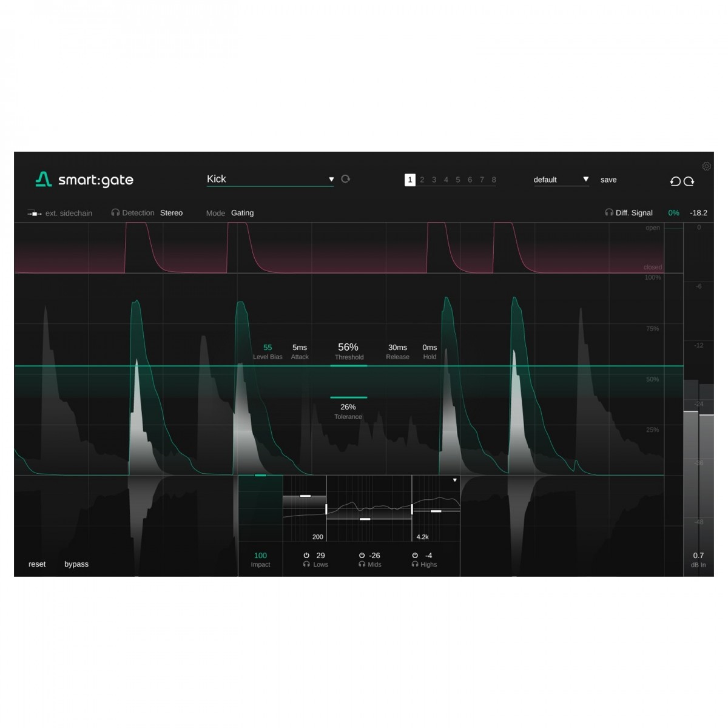Viewport: 728px width, 728px height.
Task: Open the settings gear icon
Action: pos(706,166)
